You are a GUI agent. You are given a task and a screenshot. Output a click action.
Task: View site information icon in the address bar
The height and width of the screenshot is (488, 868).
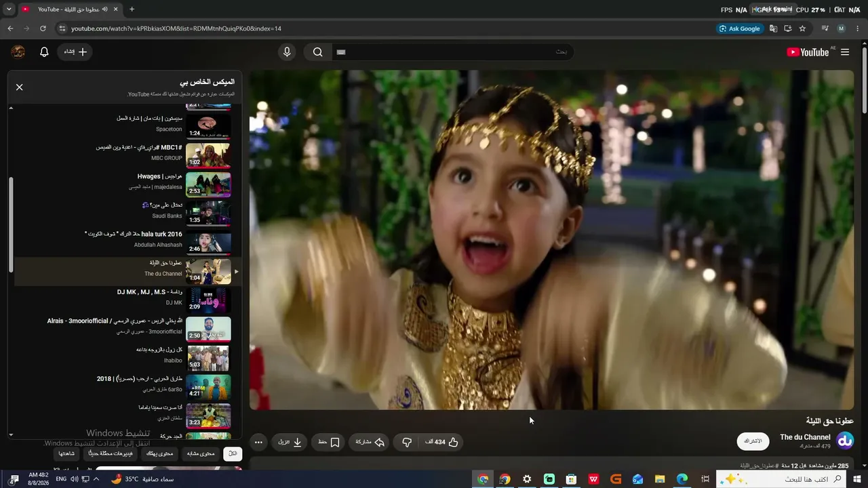point(62,28)
